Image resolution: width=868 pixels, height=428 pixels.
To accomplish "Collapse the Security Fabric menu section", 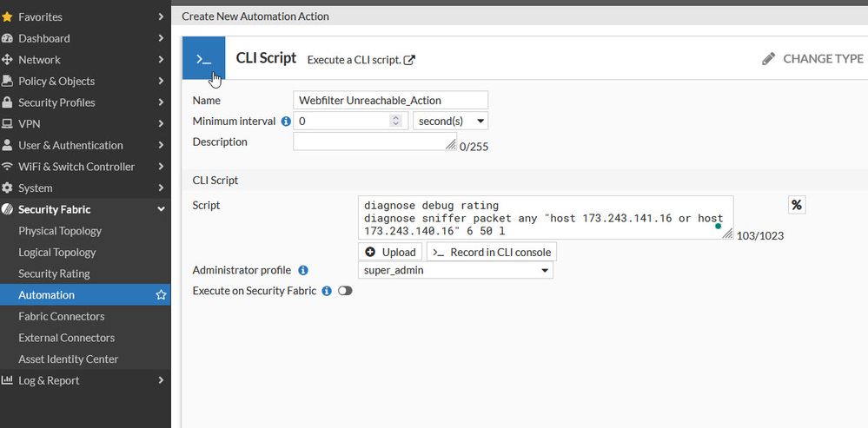I will click(161, 209).
